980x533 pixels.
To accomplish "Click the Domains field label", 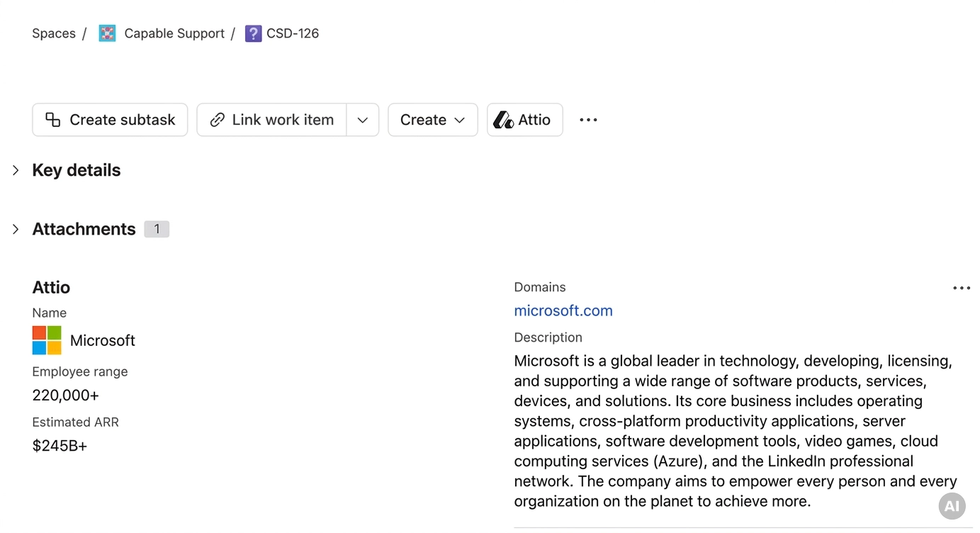I will pos(540,287).
